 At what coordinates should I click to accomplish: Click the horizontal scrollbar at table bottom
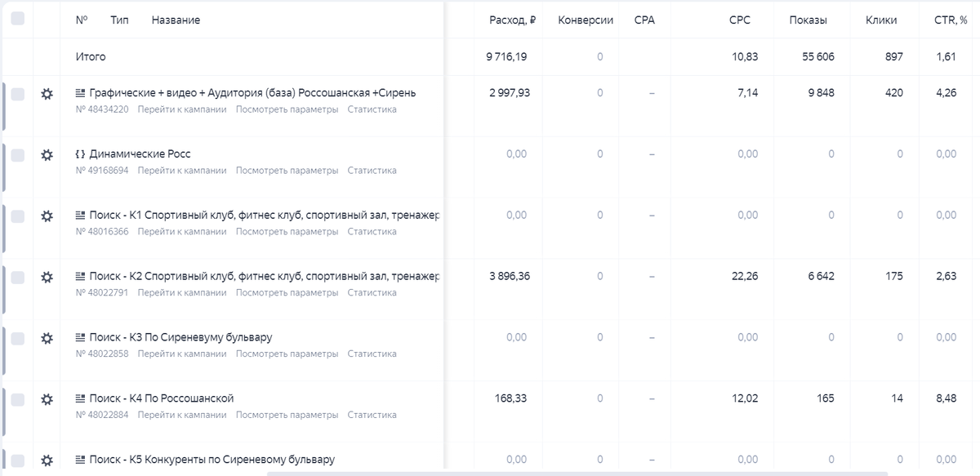576,473
